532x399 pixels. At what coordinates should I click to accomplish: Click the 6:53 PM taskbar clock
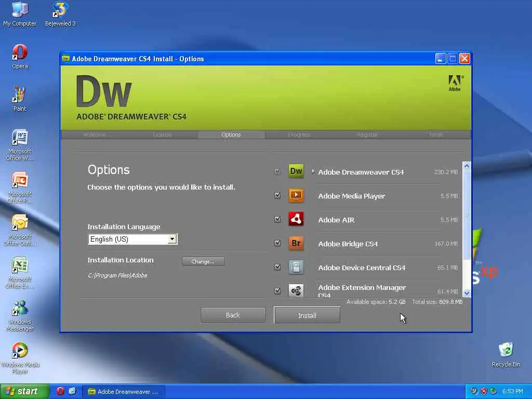pos(512,391)
